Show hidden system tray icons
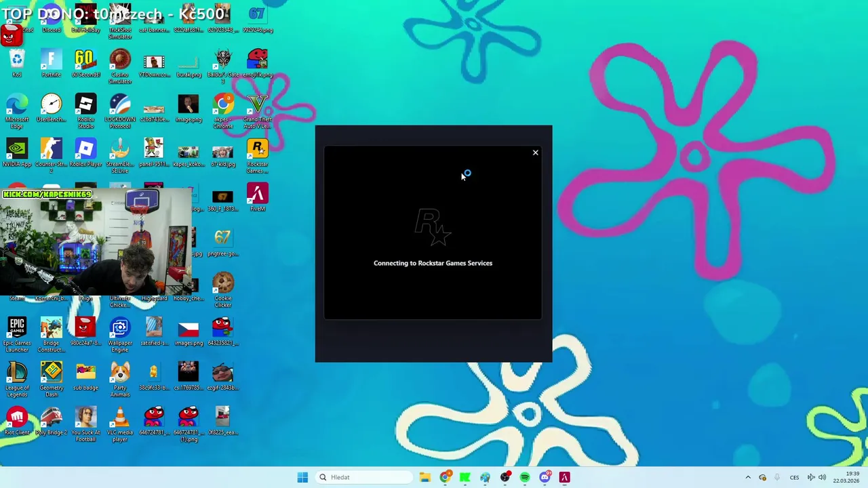 coord(748,477)
